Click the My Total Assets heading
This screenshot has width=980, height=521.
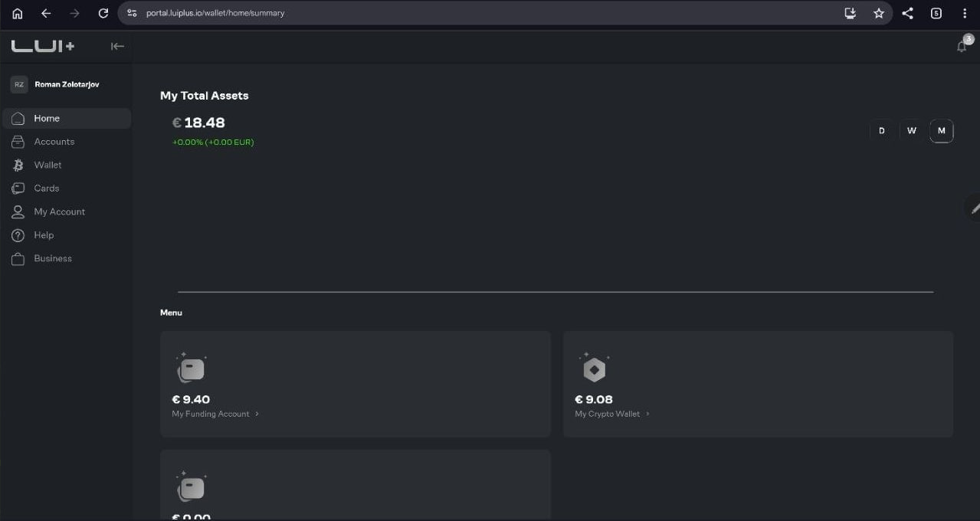point(205,96)
